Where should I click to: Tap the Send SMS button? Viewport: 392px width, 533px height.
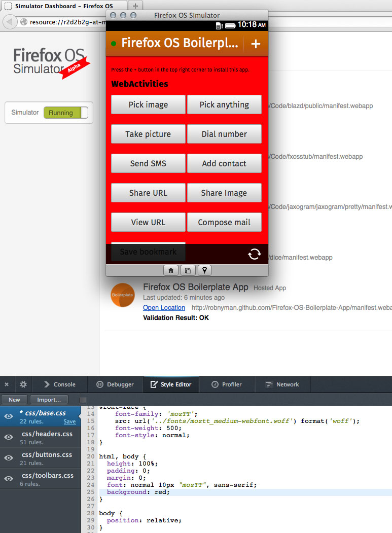click(148, 163)
